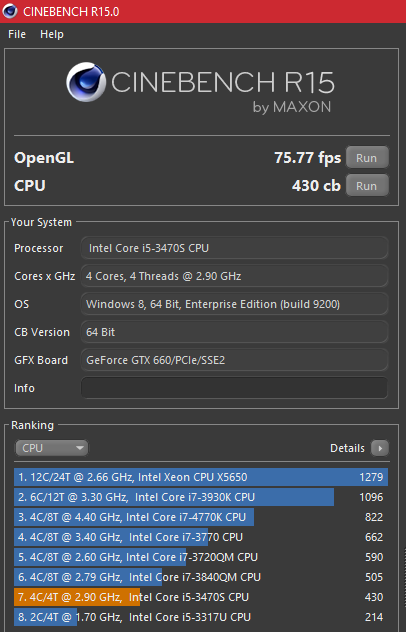This screenshot has width=406, height=632.
Task: Click the Cores x GHz field
Action: tap(234, 276)
